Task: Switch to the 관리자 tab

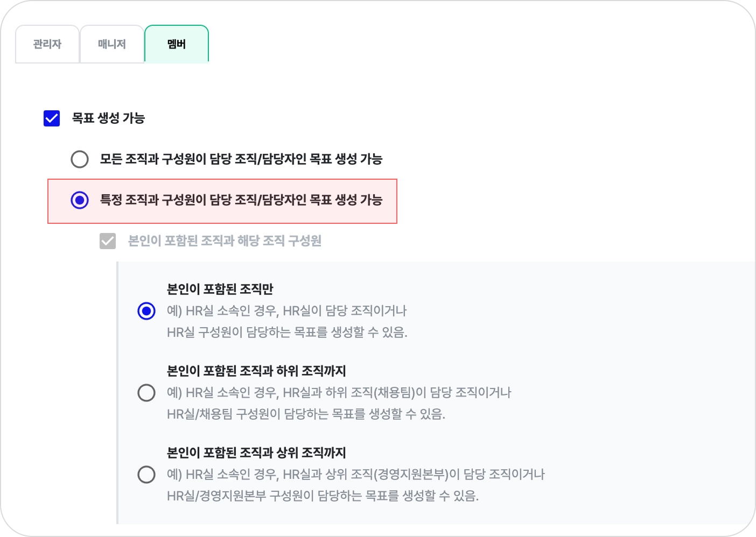Action: (x=47, y=44)
